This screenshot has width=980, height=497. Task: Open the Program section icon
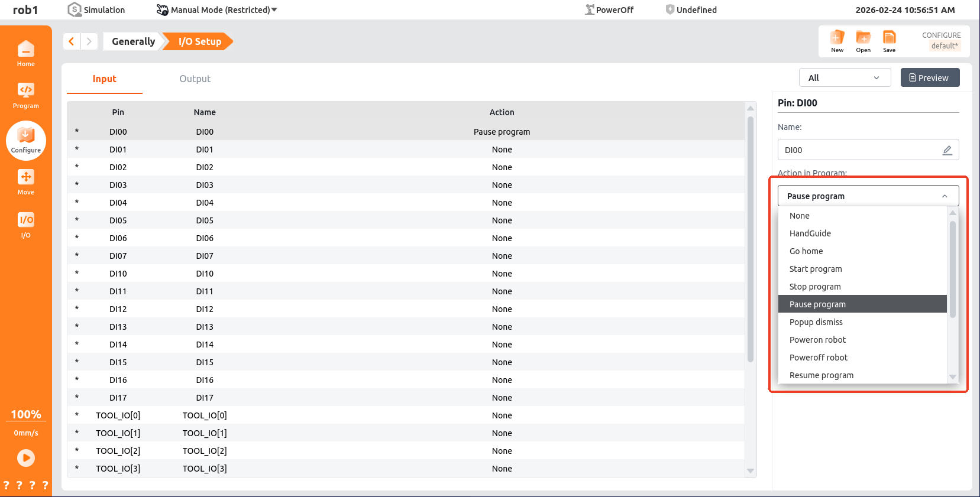tap(25, 95)
